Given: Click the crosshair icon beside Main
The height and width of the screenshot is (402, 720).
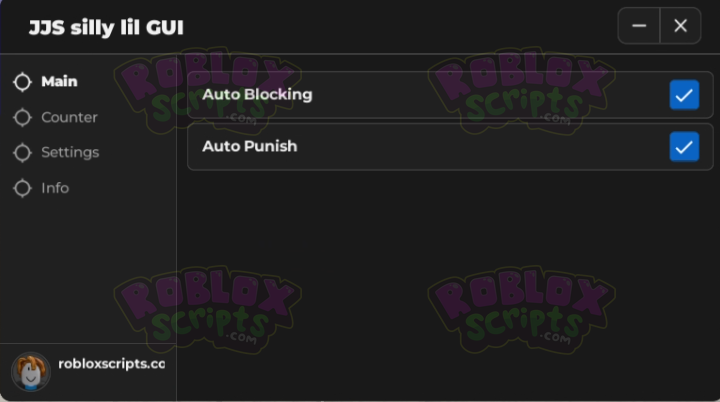Looking at the screenshot, I should point(22,82).
